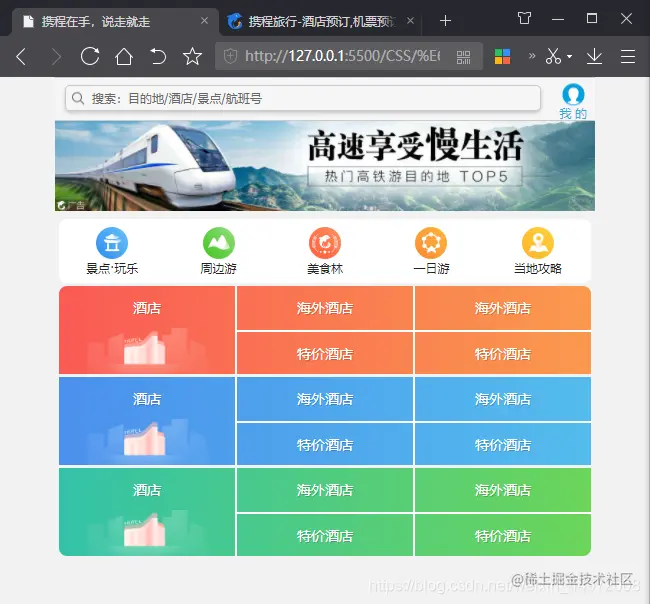The height and width of the screenshot is (604, 650).
Task: Switch to the 携程旅行-酒店预订 tab
Action: click(321, 21)
